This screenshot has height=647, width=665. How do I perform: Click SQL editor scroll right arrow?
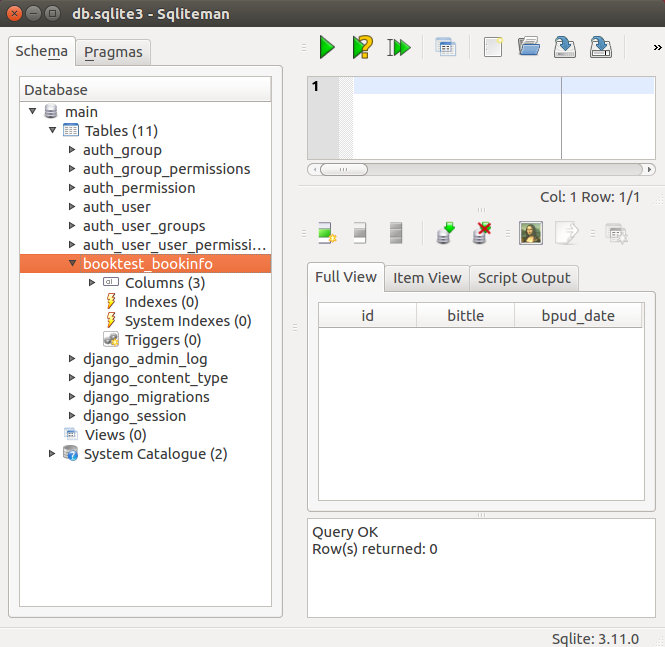[649, 170]
